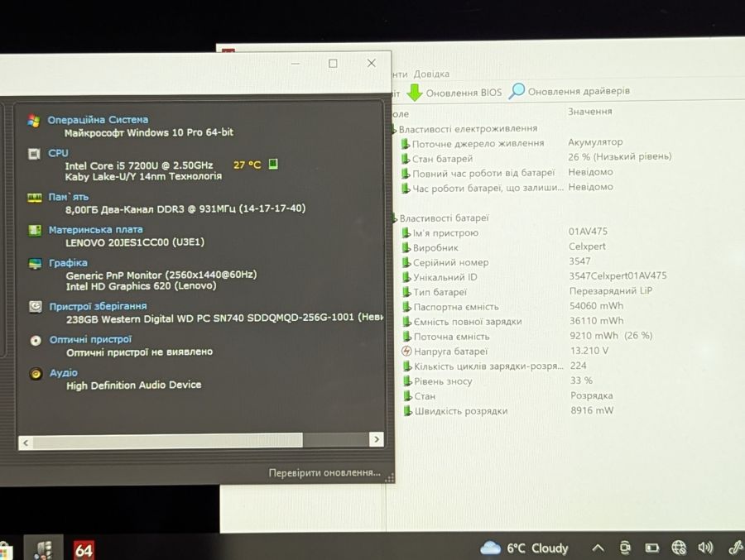
Task: Click the Оновлення BIOS toolbar button
Action: [x=454, y=93]
